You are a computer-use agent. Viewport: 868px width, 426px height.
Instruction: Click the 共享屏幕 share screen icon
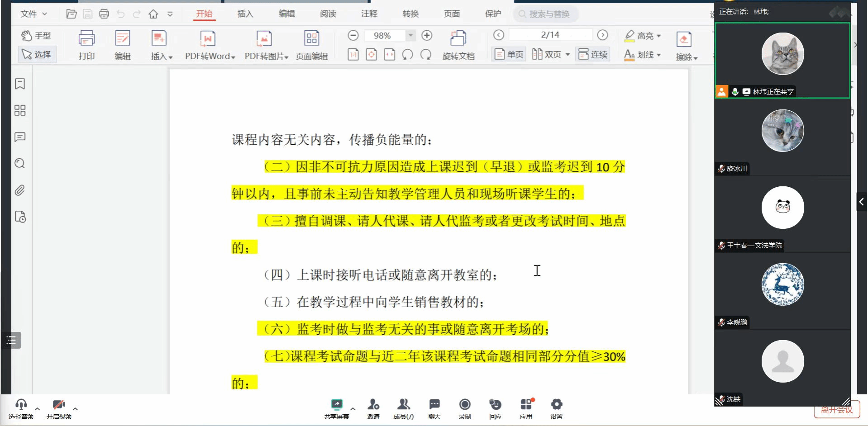click(336, 405)
